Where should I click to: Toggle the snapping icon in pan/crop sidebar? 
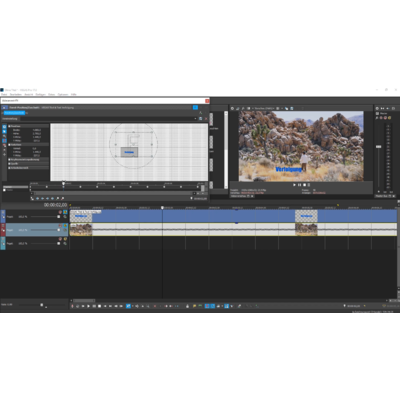tap(4, 141)
